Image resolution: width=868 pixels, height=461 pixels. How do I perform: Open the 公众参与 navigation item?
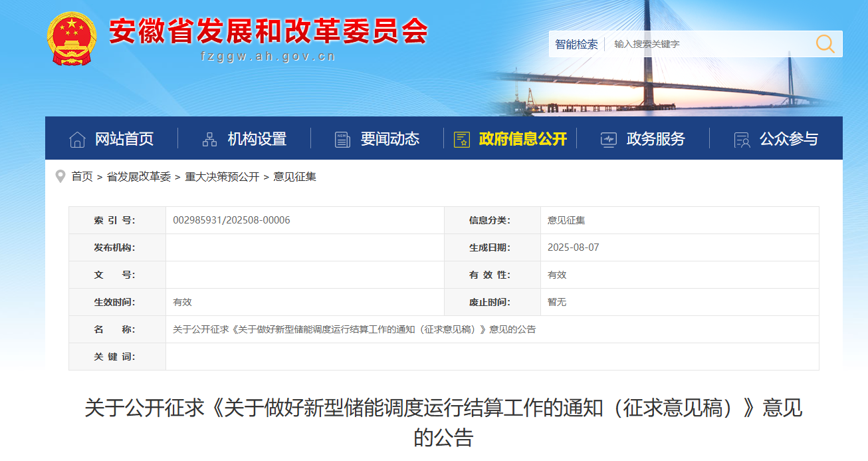[789, 138]
